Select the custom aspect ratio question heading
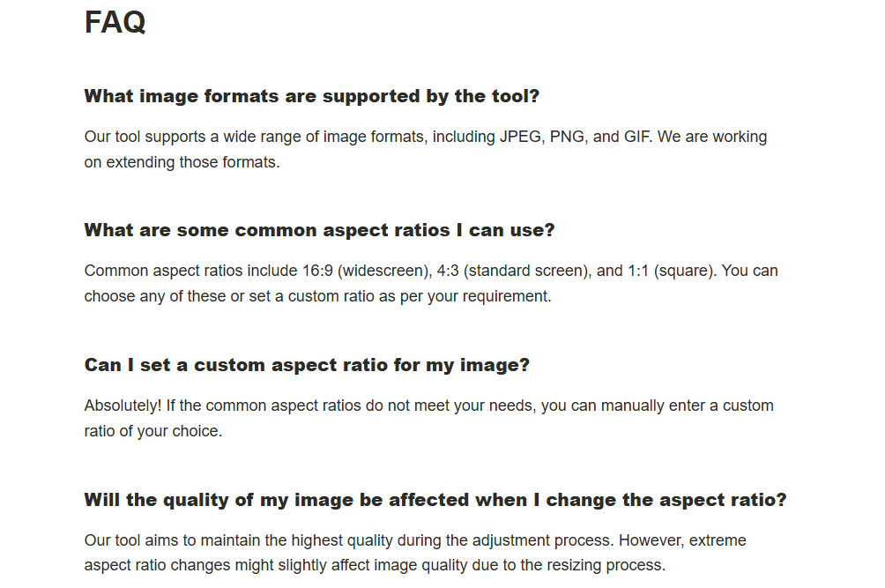 tap(307, 365)
